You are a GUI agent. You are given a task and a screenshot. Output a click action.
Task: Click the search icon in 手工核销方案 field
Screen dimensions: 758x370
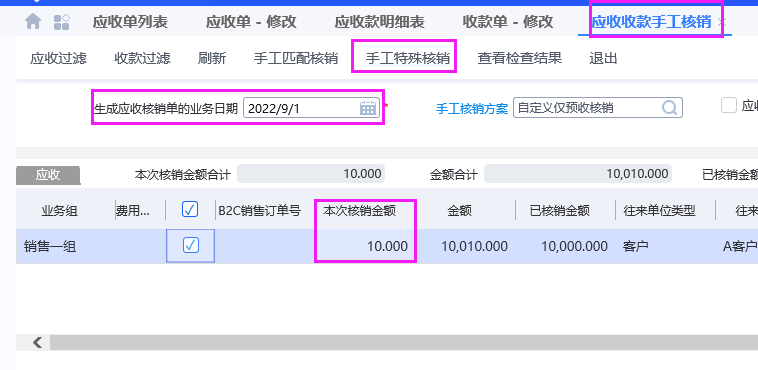(670, 107)
